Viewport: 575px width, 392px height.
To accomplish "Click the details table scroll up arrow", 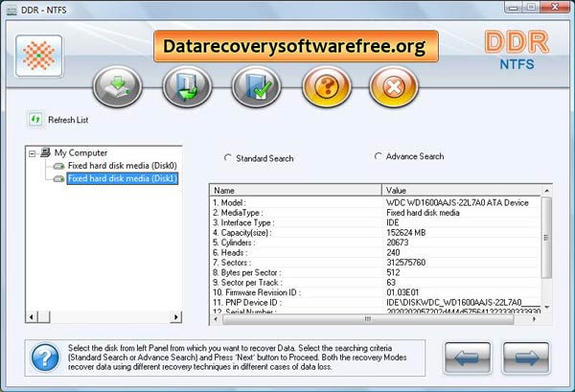I will click(546, 191).
